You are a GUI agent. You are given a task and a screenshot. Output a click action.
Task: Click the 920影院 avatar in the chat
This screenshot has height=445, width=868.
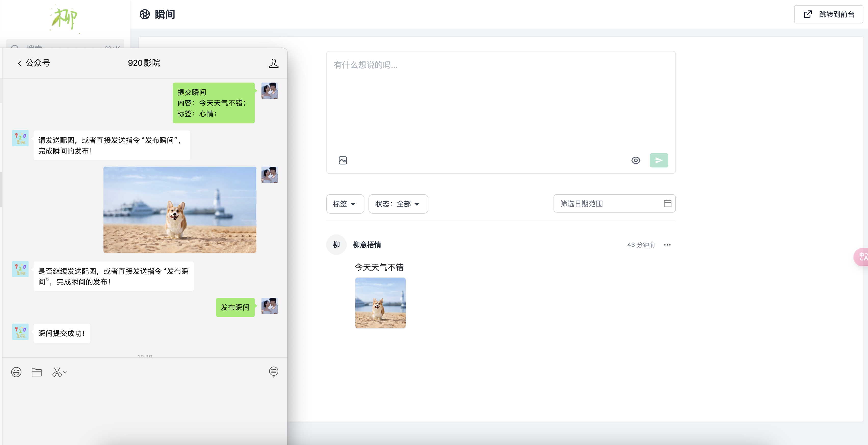[x=20, y=138]
